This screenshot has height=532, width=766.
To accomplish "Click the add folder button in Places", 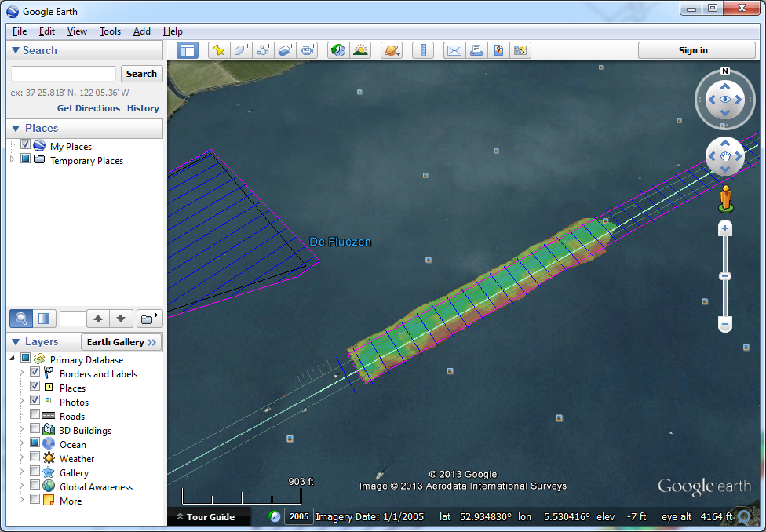I will [149, 319].
